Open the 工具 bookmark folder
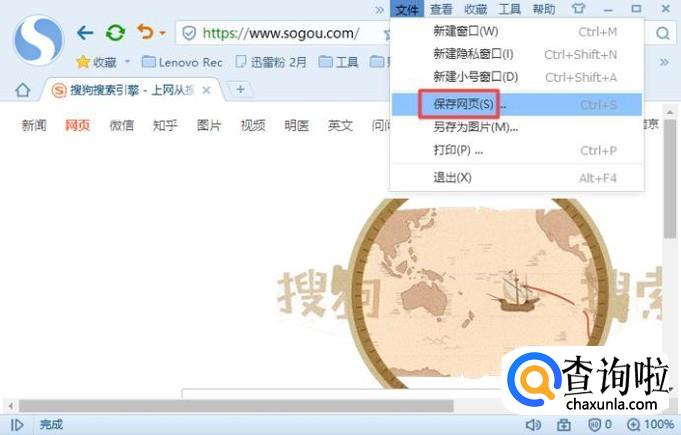The width and height of the screenshot is (681, 435). pos(338,63)
